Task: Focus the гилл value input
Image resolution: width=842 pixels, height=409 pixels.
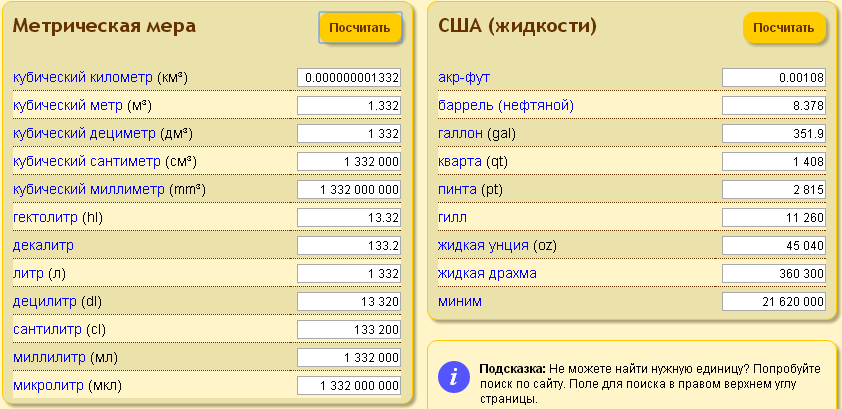Action: point(774,218)
